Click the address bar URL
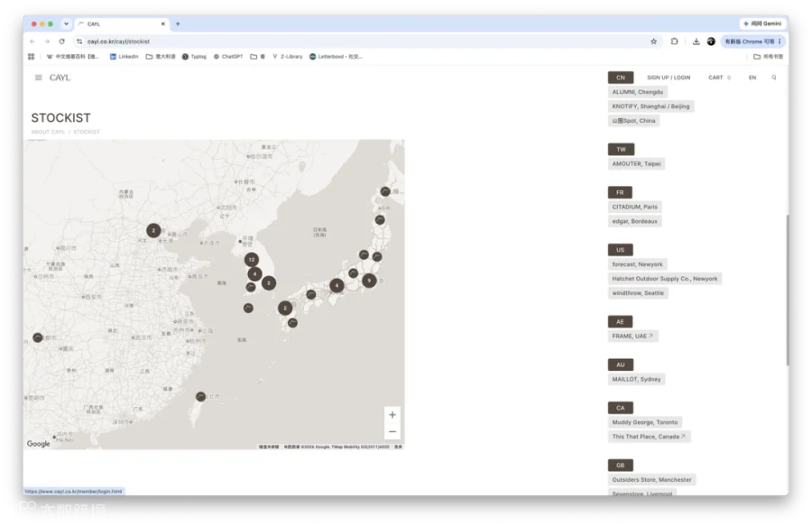 pos(118,42)
